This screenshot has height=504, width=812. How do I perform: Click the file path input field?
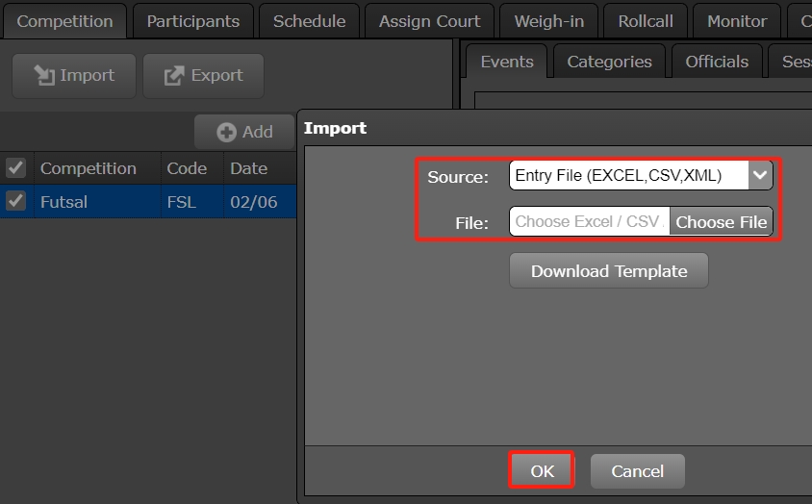tap(588, 221)
